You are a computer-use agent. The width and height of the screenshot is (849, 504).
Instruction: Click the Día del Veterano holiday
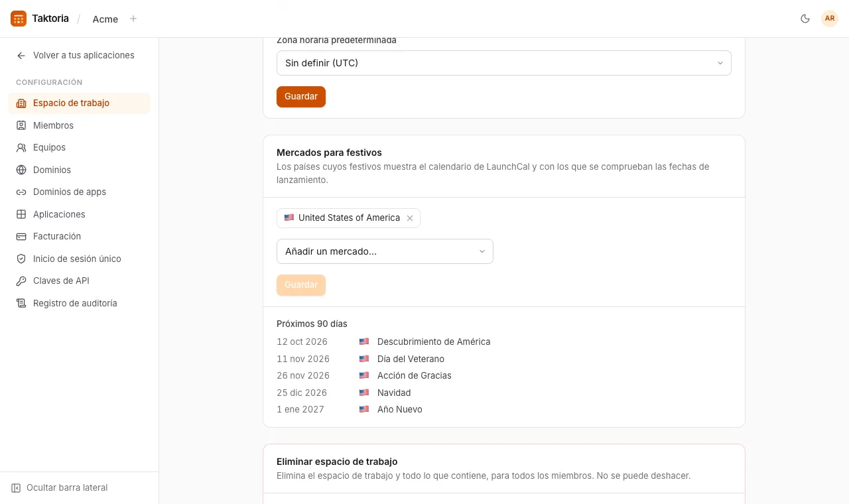[411, 359]
